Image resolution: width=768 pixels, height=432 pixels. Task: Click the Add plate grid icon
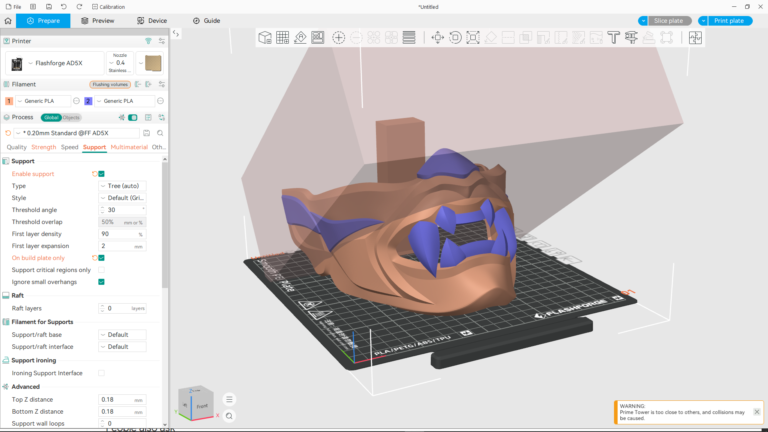coord(283,38)
